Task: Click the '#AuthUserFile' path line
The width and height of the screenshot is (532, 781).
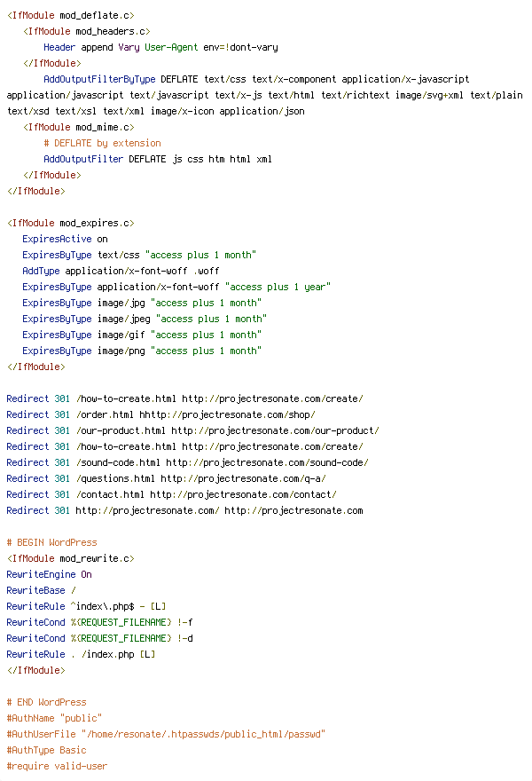Action: [x=166, y=734]
